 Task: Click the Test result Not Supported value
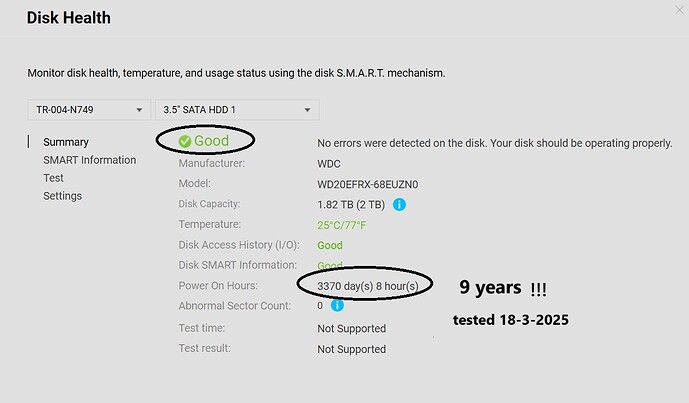coord(351,349)
